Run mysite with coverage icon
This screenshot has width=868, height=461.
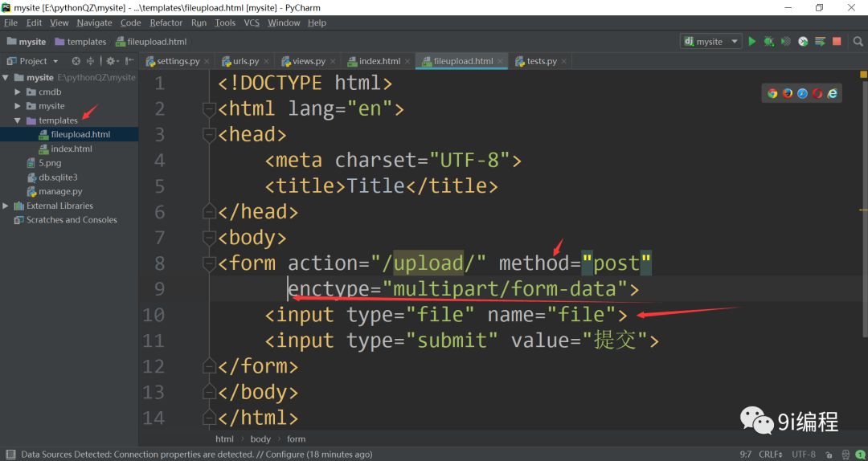tap(785, 42)
